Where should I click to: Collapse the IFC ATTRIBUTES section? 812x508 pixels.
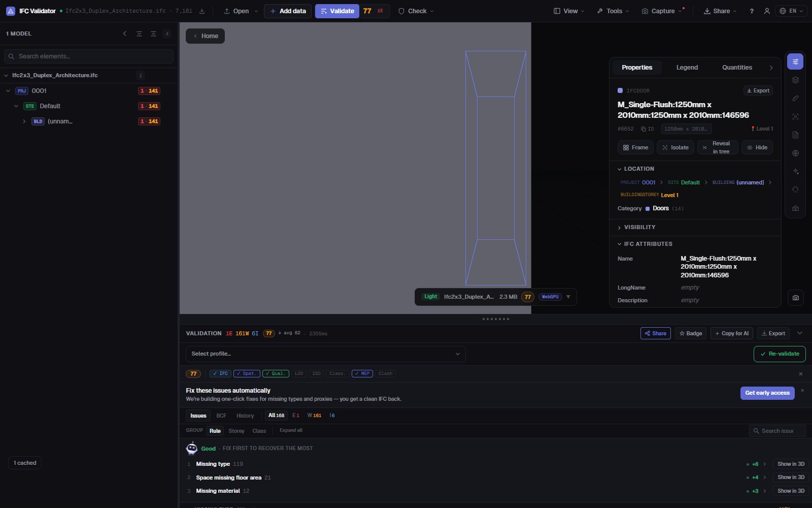tap(645, 244)
